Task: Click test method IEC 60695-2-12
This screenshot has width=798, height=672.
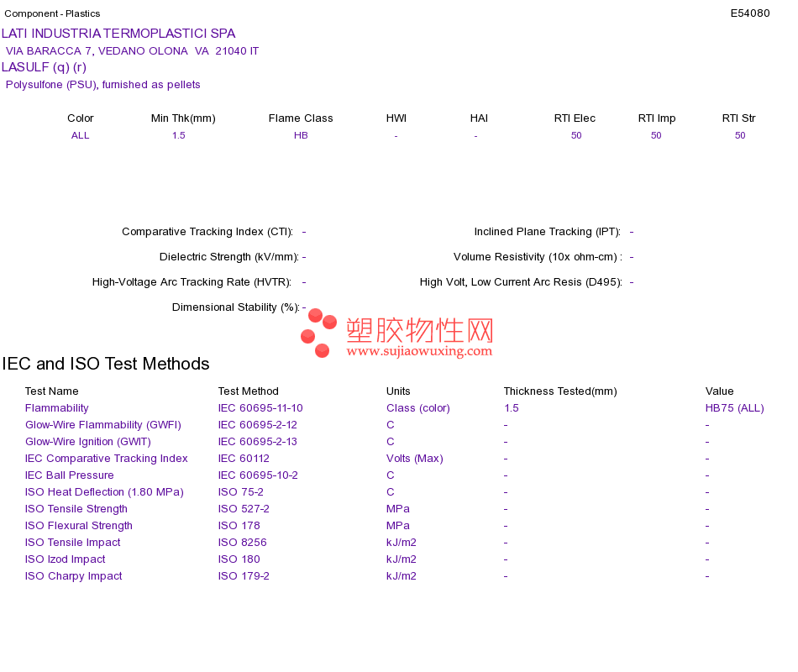Action: coord(258,425)
